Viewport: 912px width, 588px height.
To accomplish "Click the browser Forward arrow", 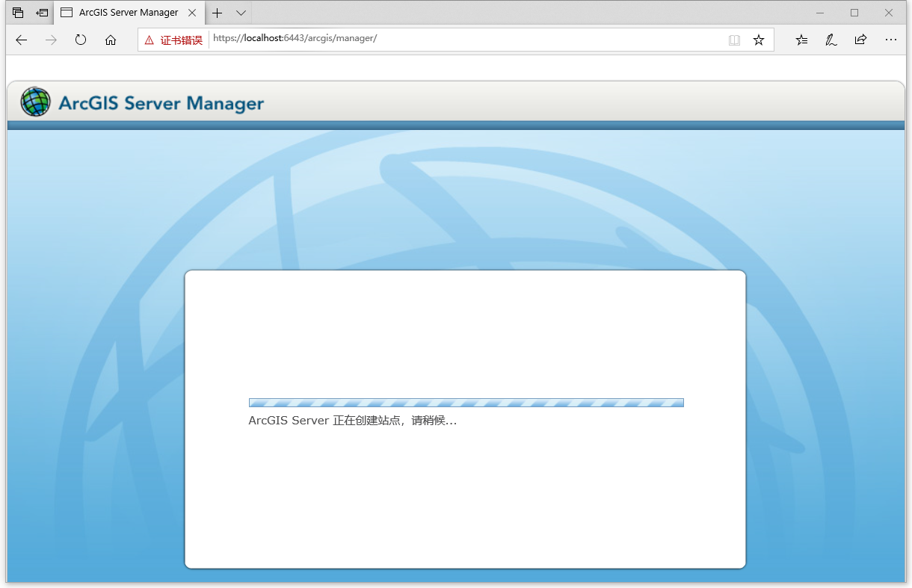I will tap(51, 40).
